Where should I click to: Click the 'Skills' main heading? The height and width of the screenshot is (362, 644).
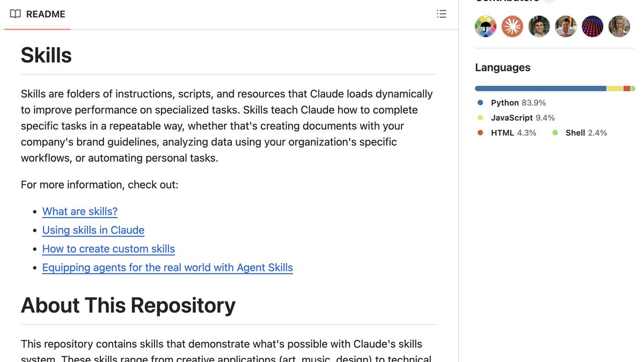click(46, 55)
